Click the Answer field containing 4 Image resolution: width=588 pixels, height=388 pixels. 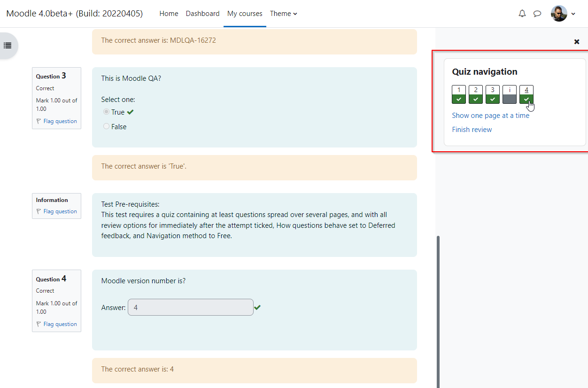[x=191, y=308]
